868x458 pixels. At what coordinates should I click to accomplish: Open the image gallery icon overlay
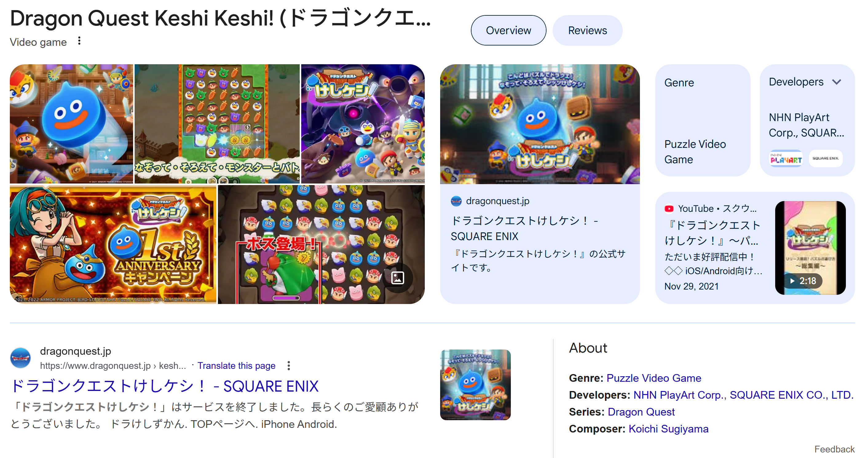[x=398, y=278]
